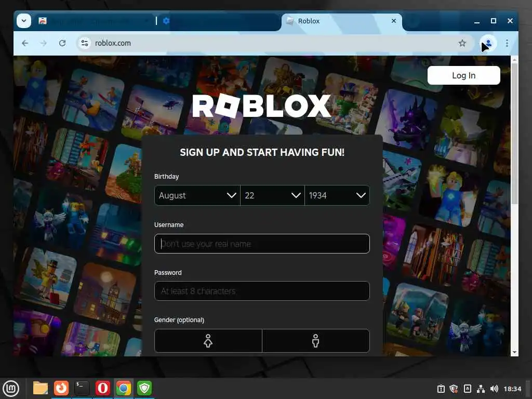The image size is (532, 399).
Task: Open the birthday day dropdown showing 22
Action: coord(272,195)
